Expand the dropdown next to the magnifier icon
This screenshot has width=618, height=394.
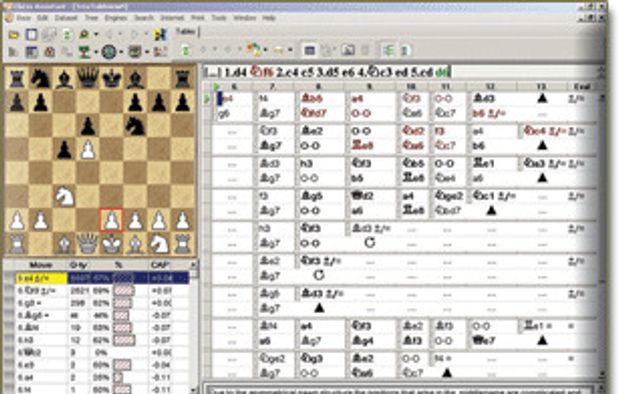(96, 35)
